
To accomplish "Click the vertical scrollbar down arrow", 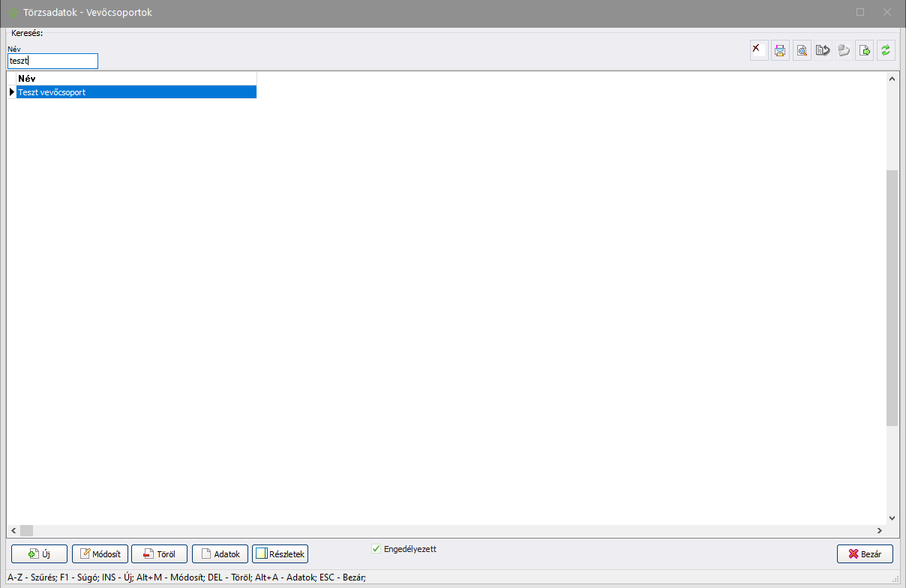I will [x=892, y=517].
